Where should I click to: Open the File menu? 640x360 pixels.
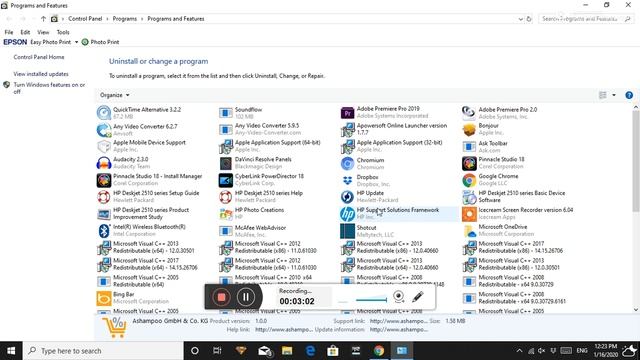9,32
